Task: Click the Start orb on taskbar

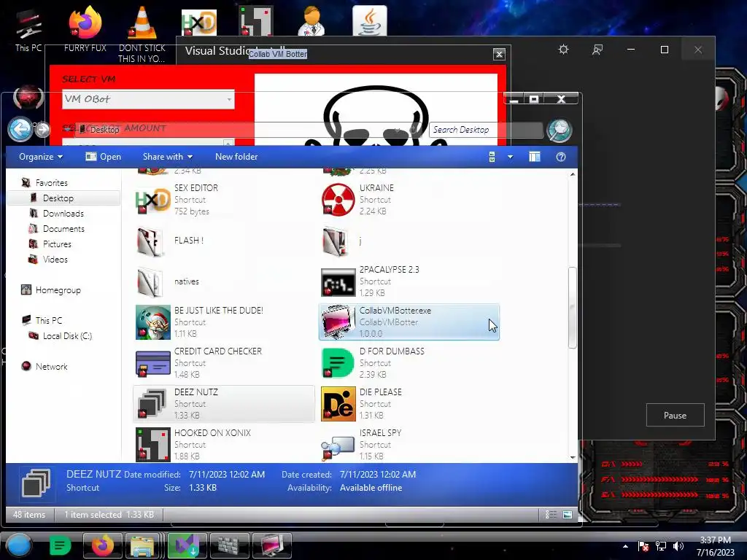Action: point(19,545)
